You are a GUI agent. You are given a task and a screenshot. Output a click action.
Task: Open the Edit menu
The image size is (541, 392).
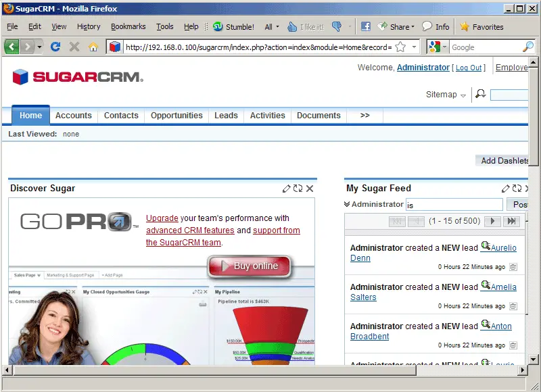(34, 26)
